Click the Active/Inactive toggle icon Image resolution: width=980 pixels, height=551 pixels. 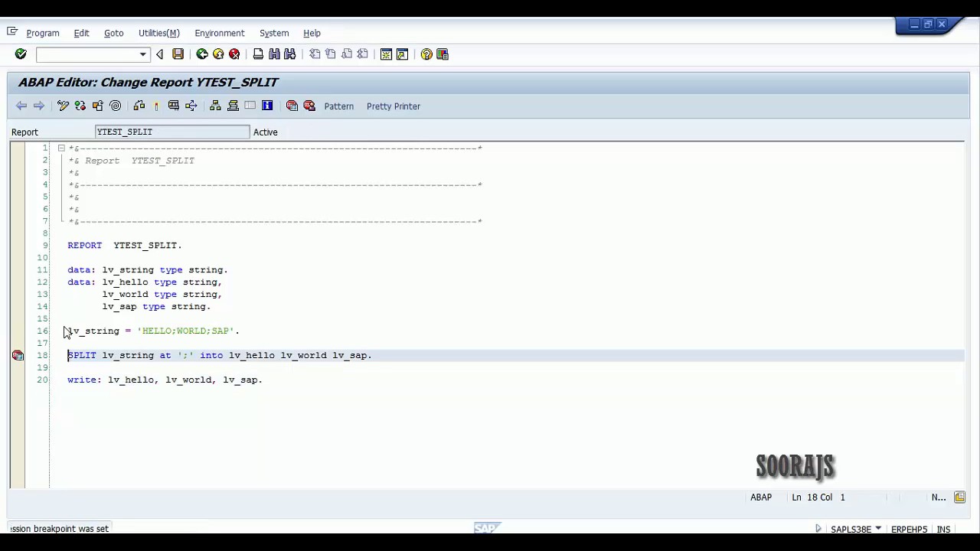tap(80, 106)
